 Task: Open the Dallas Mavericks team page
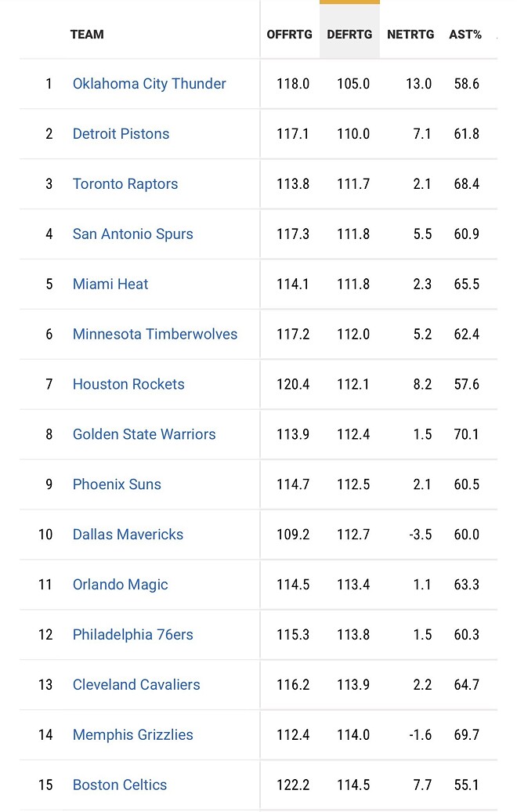(x=128, y=535)
